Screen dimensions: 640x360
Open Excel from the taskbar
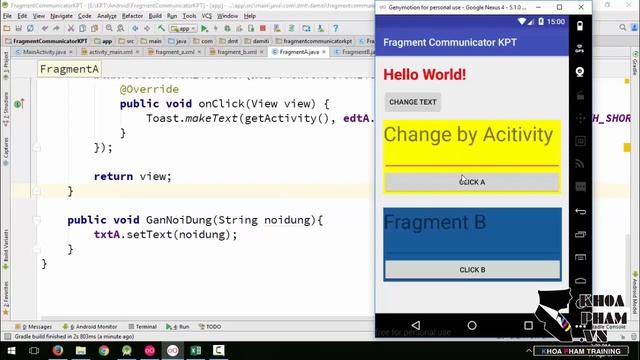196,351
